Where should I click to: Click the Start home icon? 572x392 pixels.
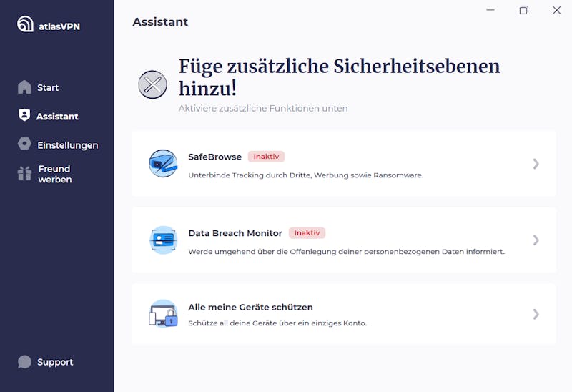pos(24,87)
